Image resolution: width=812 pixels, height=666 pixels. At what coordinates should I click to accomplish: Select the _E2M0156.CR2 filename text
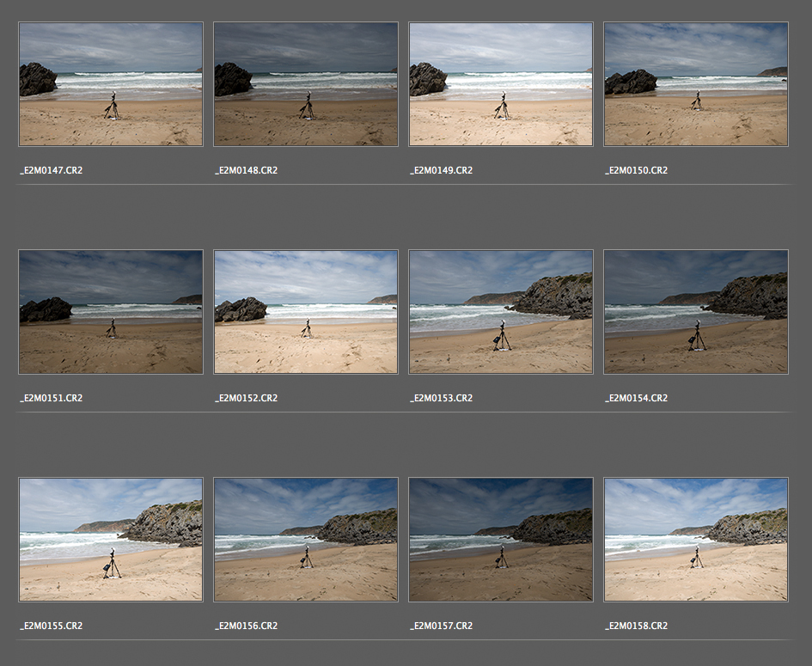point(247,626)
